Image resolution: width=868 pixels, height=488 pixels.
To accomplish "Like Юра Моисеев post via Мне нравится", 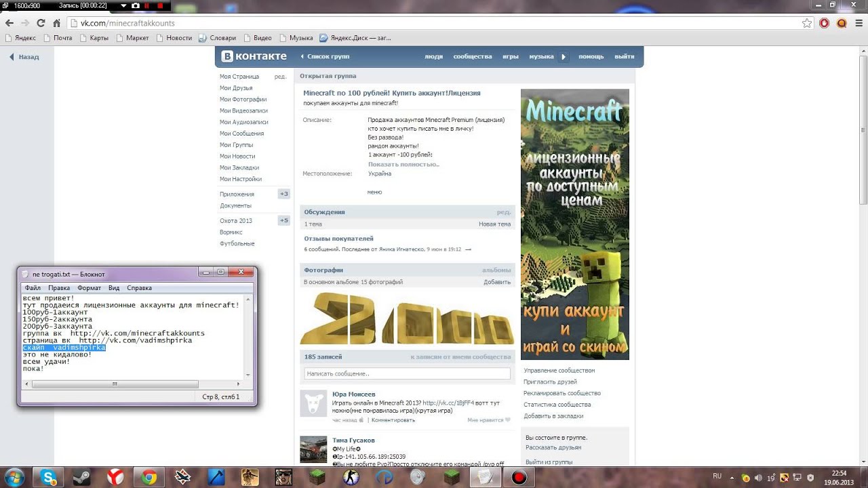I will point(488,420).
